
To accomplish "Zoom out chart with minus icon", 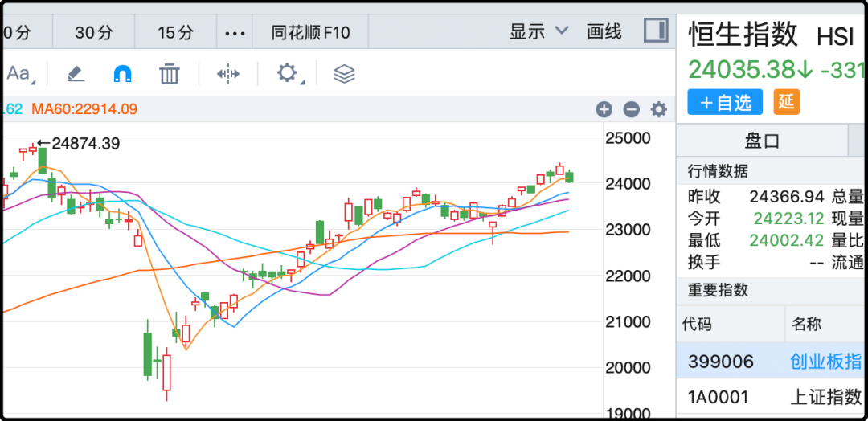I will pyautogui.click(x=632, y=110).
